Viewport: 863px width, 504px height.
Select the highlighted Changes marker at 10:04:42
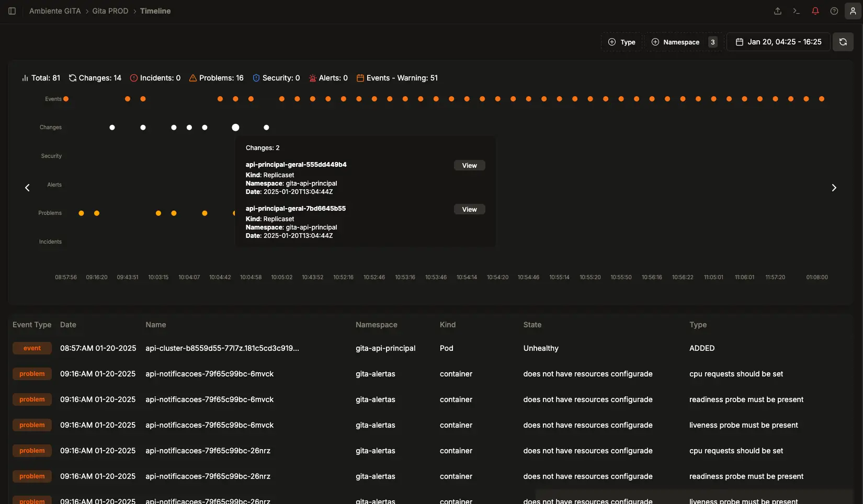tap(235, 128)
